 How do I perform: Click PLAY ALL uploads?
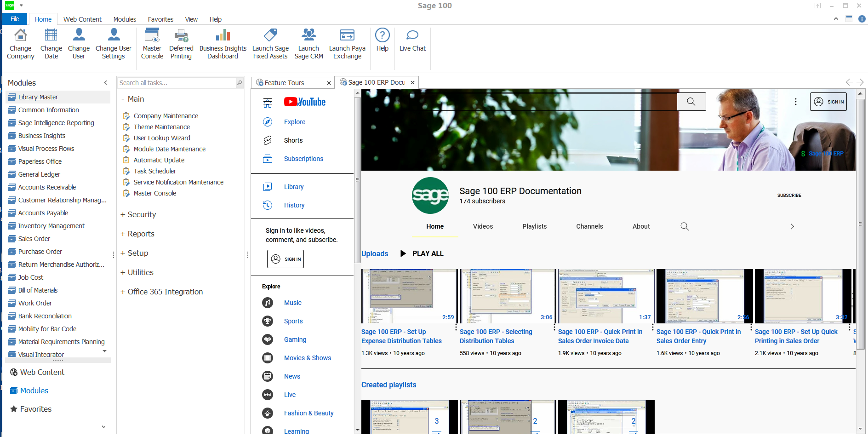coord(422,253)
